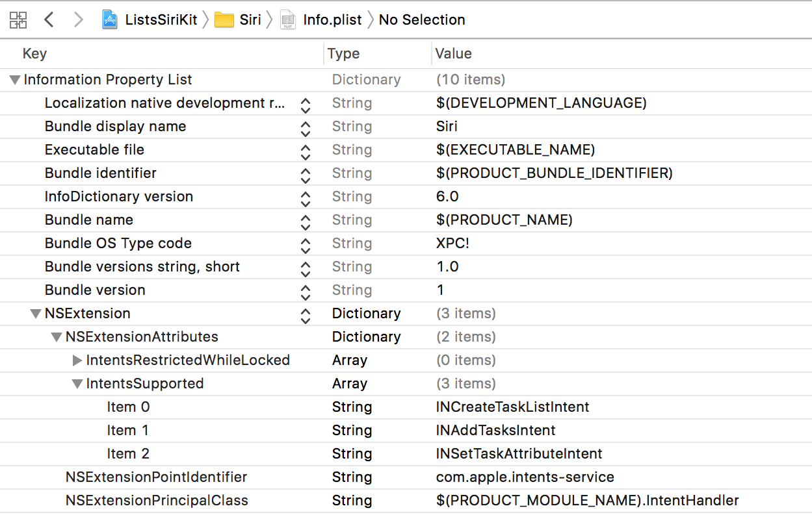Screen dimensions: 812x517
Task: Expand the IntentsRestrictedWhileLocked array
Action: [x=77, y=360]
